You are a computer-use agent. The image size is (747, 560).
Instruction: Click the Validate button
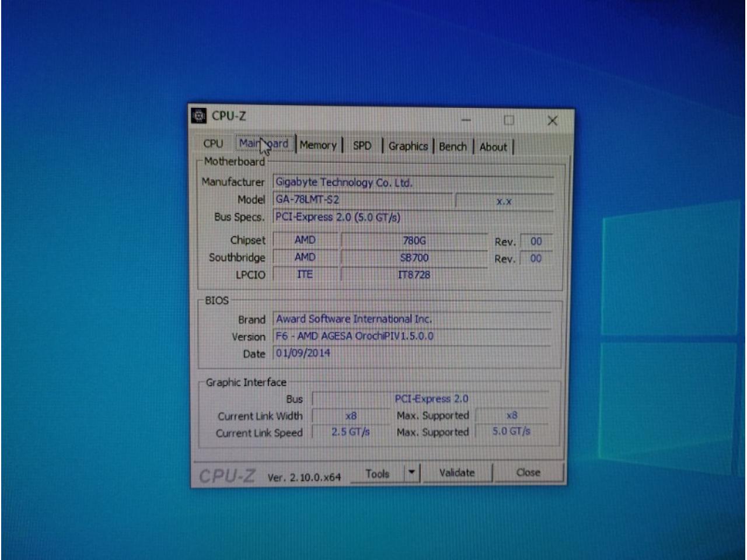pyautogui.click(x=456, y=473)
